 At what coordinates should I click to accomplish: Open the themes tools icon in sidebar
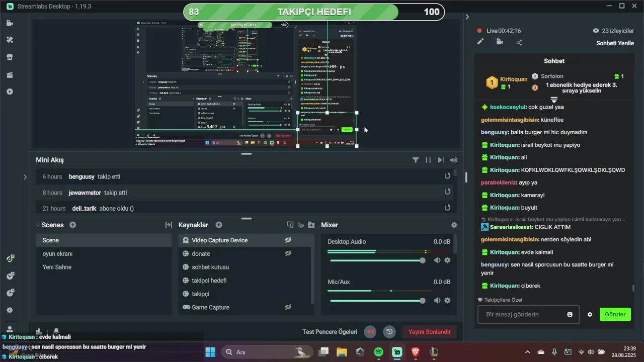point(10,40)
